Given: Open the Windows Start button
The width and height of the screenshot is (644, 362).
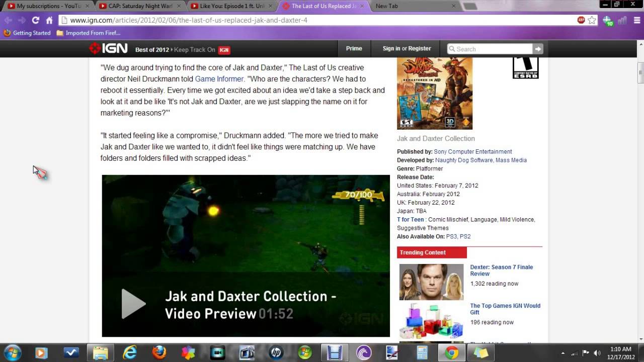Looking at the screenshot, I should 12,353.
